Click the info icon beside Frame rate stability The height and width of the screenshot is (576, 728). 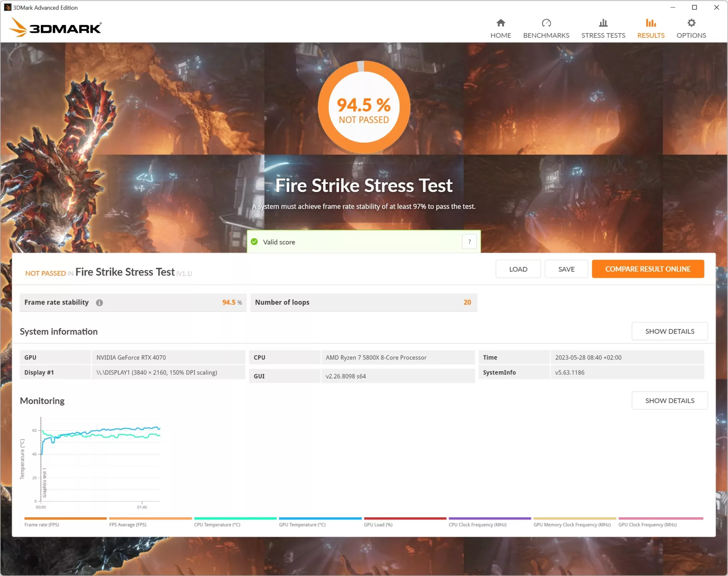coord(99,303)
